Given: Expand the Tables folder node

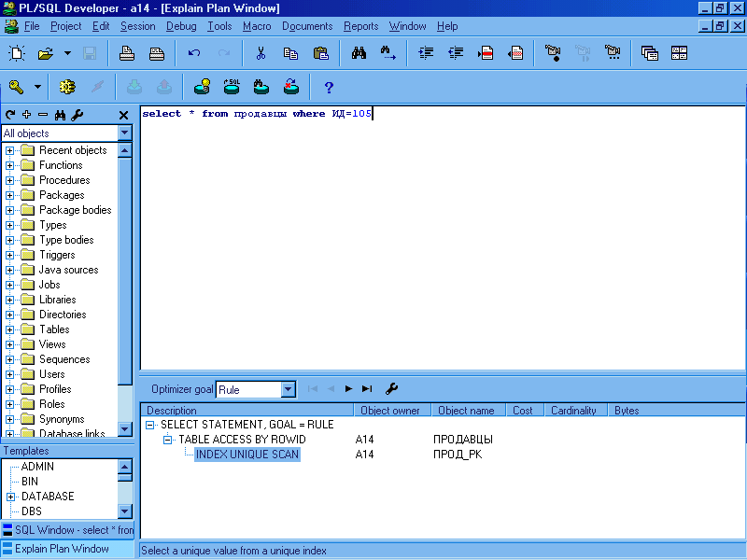Looking at the screenshot, I should point(9,329).
